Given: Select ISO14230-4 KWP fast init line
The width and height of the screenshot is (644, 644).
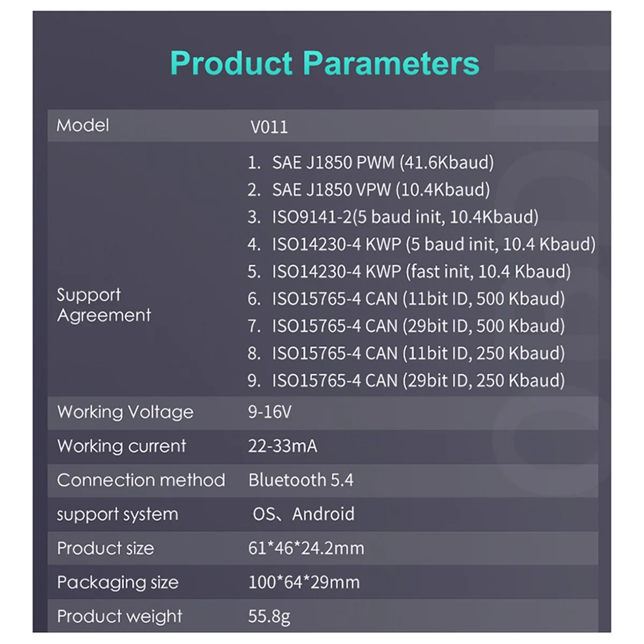Looking at the screenshot, I should click(409, 272).
